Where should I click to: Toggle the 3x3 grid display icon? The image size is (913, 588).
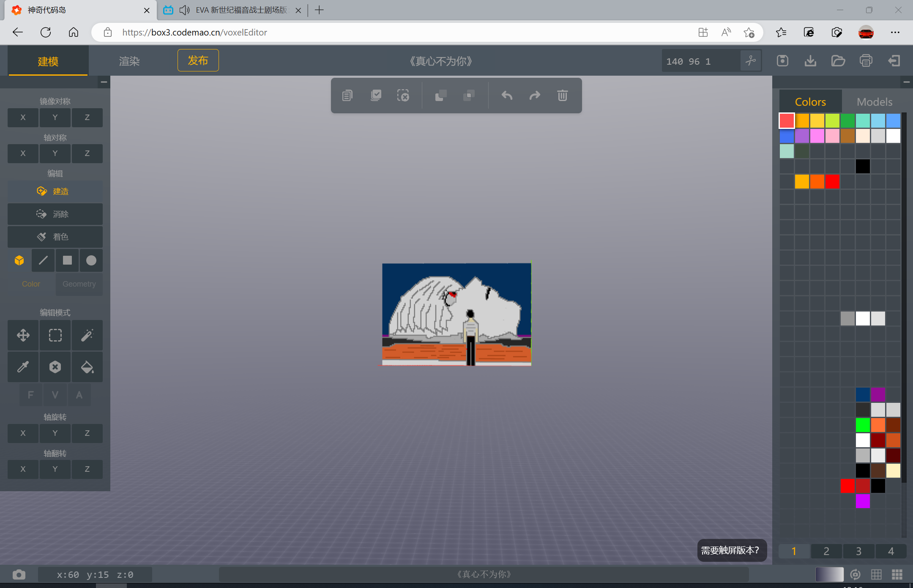(x=876, y=574)
